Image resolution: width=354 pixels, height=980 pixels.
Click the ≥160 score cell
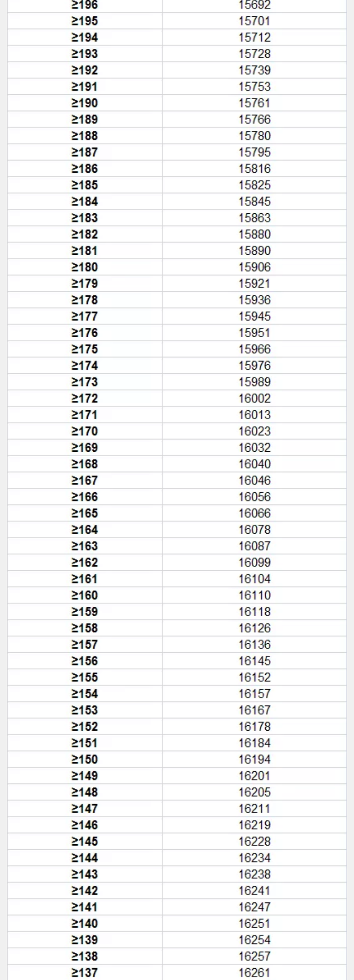pos(84,595)
